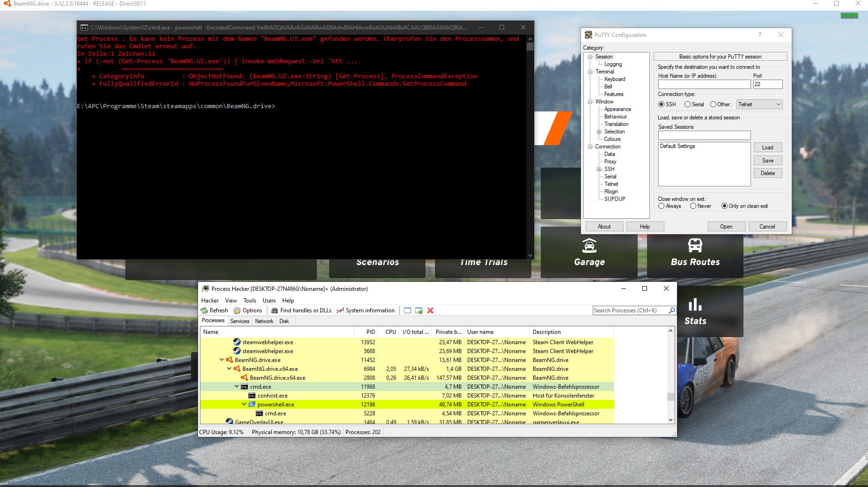The image size is (868, 487).
Task: Open the Telnet protocol dropdown
Action: 759,104
